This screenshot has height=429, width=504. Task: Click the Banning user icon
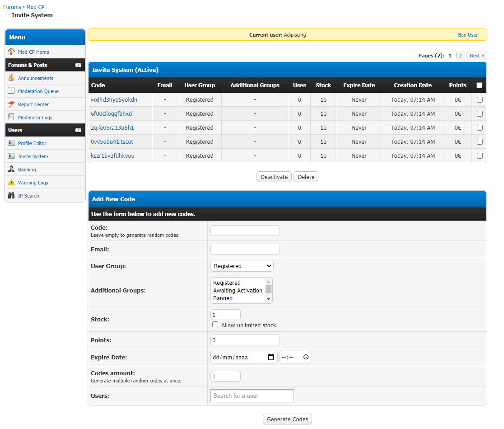coord(11,169)
